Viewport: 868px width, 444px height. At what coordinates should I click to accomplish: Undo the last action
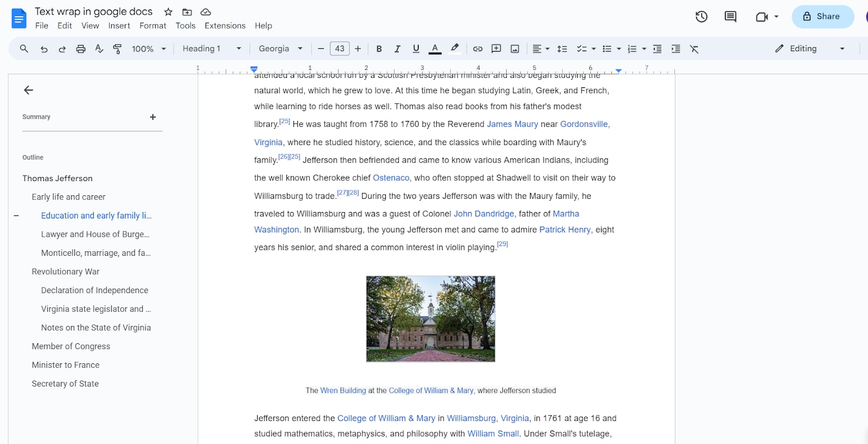point(44,49)
